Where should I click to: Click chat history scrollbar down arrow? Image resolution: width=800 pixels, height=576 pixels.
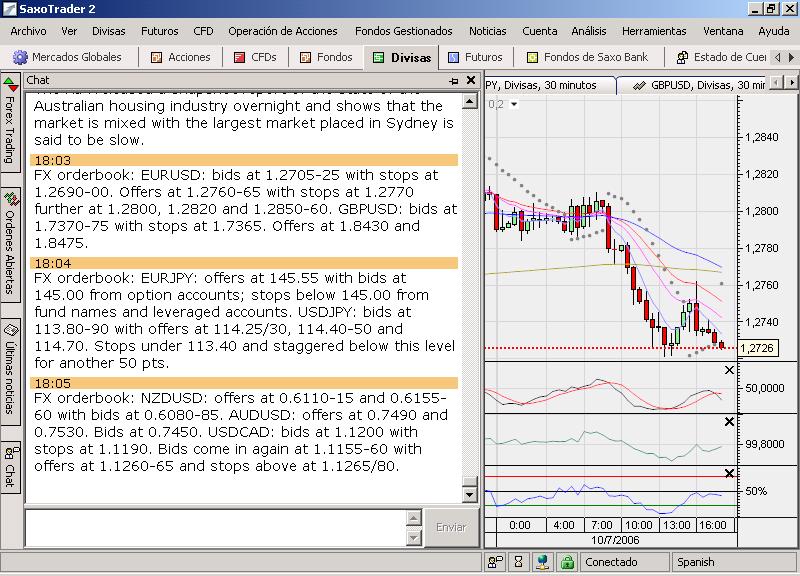(469, 494)
